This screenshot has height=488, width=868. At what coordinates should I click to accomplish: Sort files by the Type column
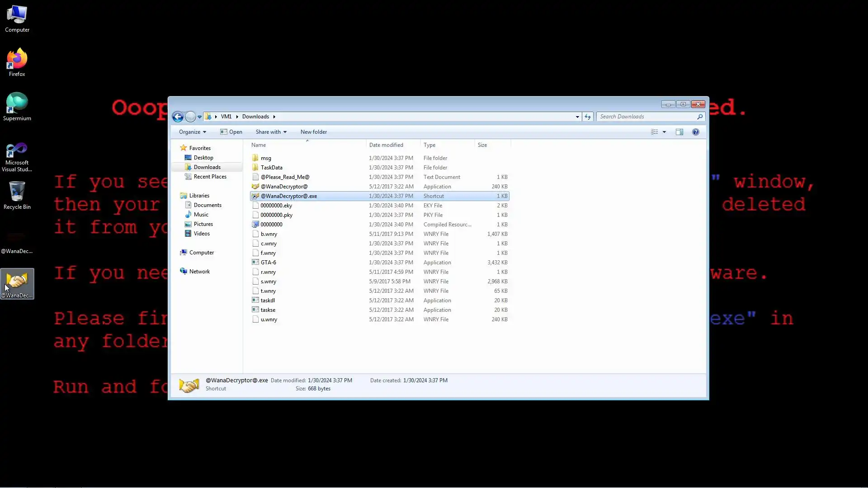(429, 145)
